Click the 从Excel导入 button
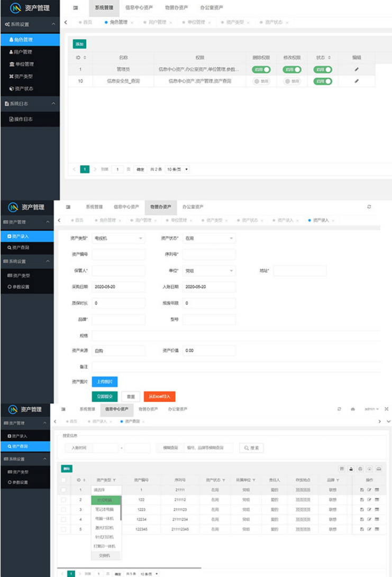The height and width of the screenshot is (577, 392). click(159, 396)
